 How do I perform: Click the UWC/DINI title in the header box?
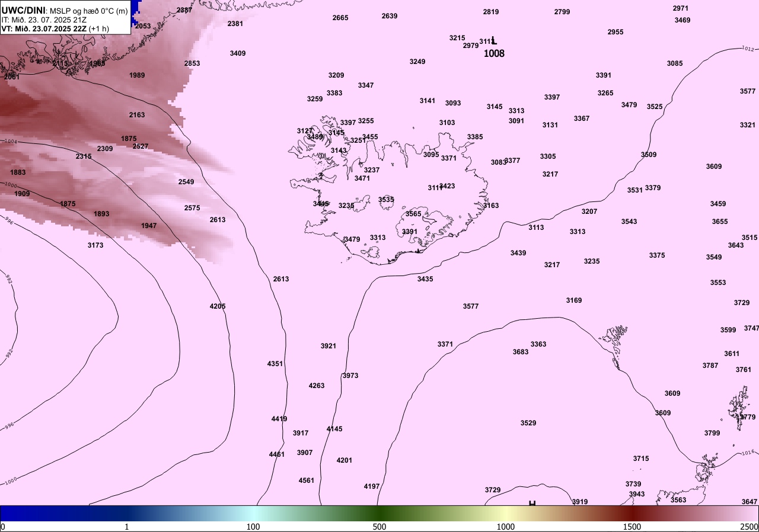click(x=24, y=11)
